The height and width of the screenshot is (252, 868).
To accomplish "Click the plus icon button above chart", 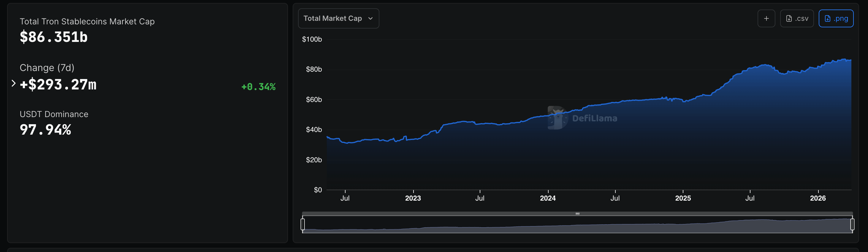I will [x=766, y=18].
